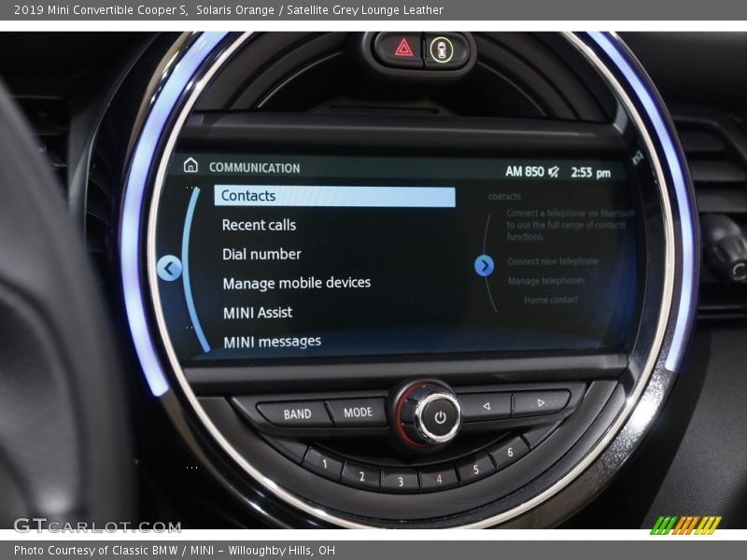This screenshot has width=747, height=560.
Task: Tap the COMMUNICATION header title
Action: 254,168
